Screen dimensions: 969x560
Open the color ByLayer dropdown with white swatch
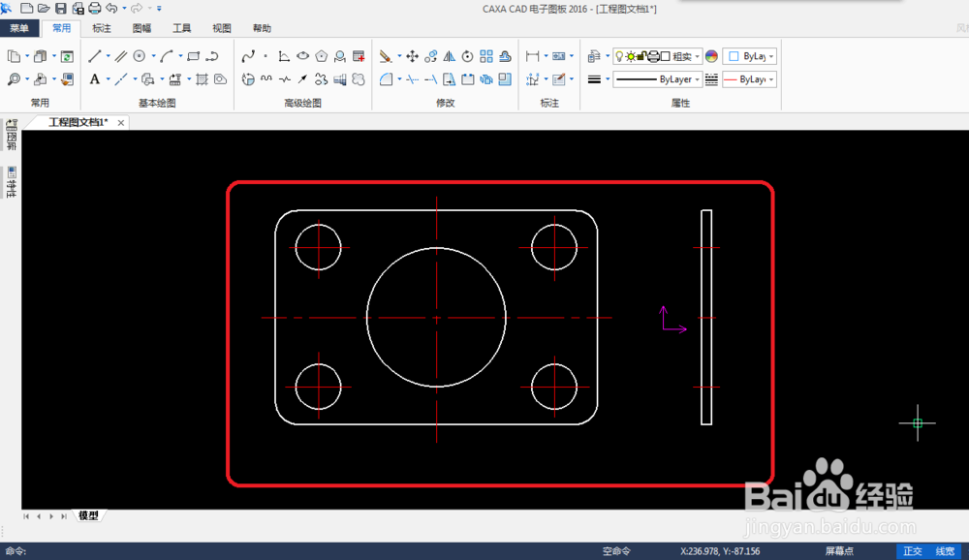[x=749, y=56]
